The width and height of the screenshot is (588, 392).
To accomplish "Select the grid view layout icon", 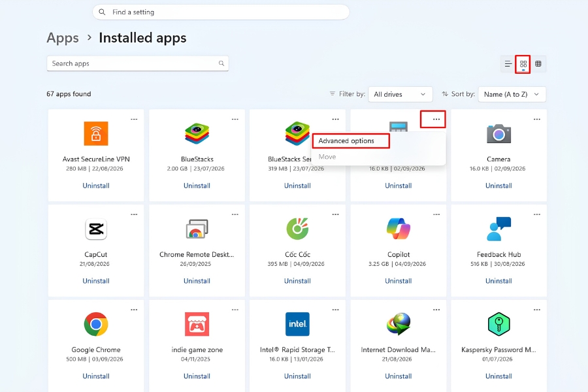I will (523, 64).
